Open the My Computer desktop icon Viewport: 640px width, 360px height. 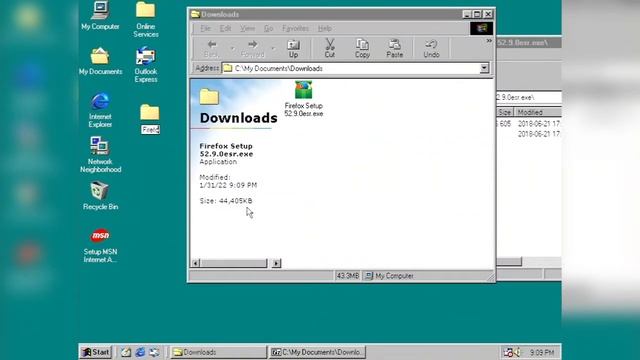100,16
